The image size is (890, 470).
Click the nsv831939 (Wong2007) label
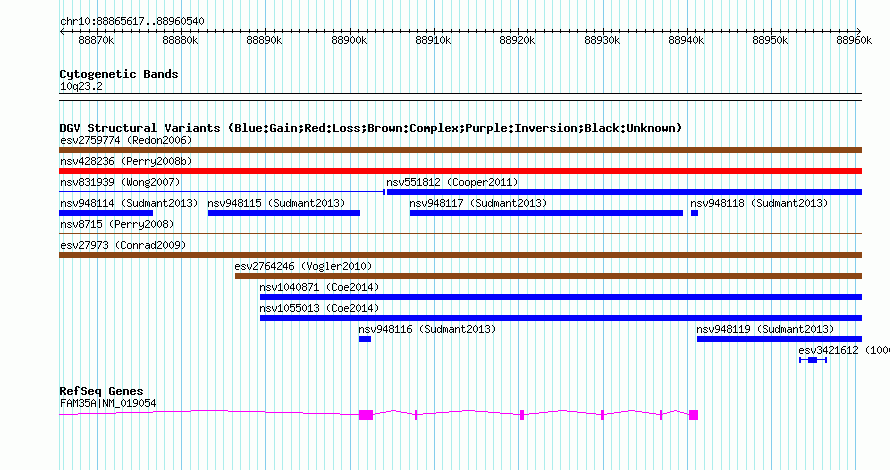pyautogui.click(x=120, y=182)
